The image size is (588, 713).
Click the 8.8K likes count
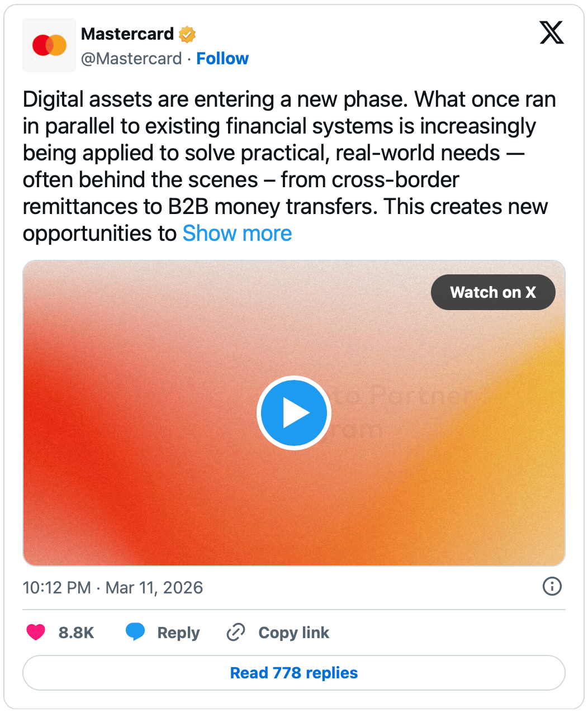(x=76, y=633)
